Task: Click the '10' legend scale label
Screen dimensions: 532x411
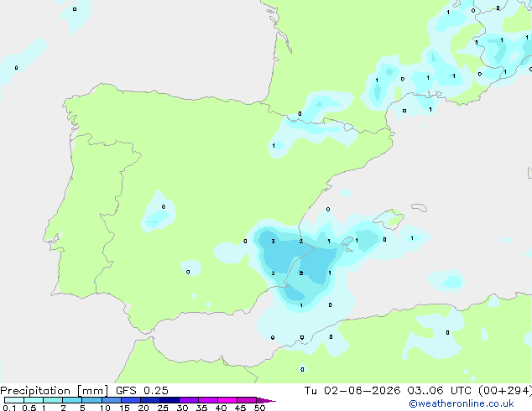Action: point(105,408)
